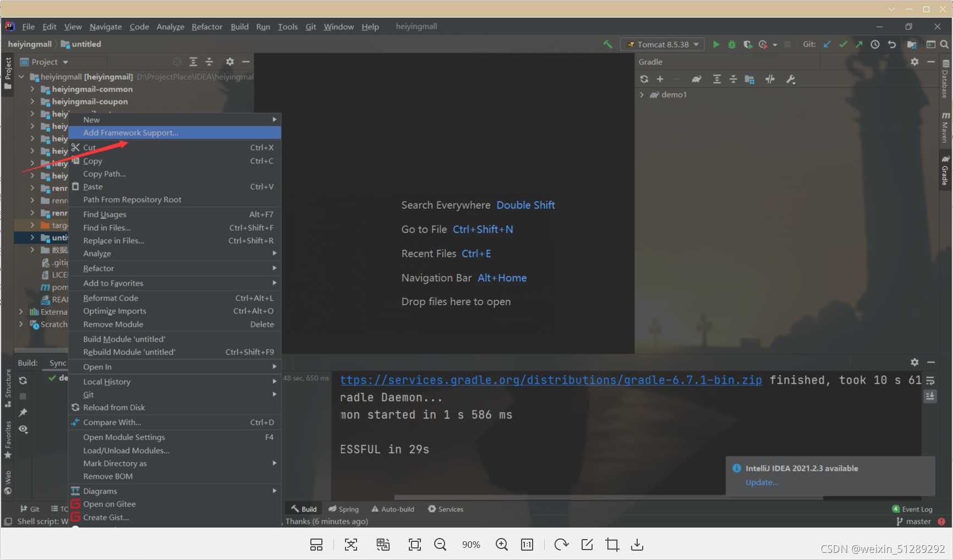Image resolution: width=953 pixels, height=560 pixels.
Task: Toggle the Project side tool window
Action: [8, 73]
